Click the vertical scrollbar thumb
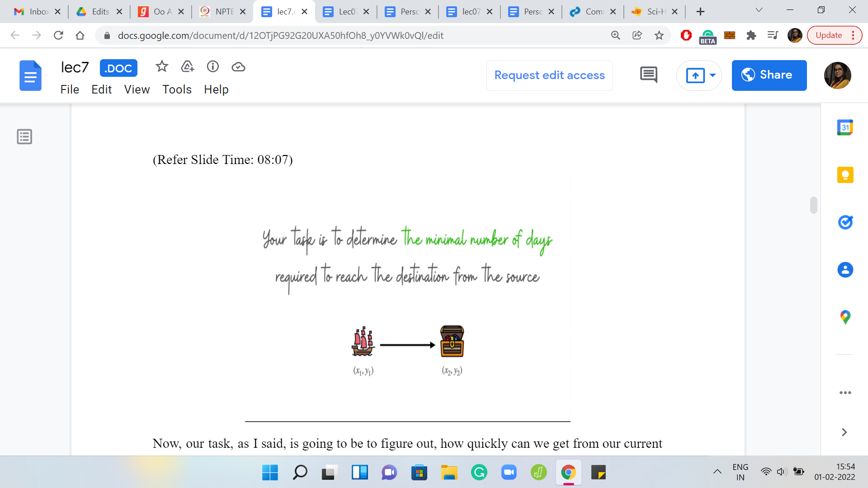This screenshot has height=488, width=868. pyautogui.click(x=813, y=205)
